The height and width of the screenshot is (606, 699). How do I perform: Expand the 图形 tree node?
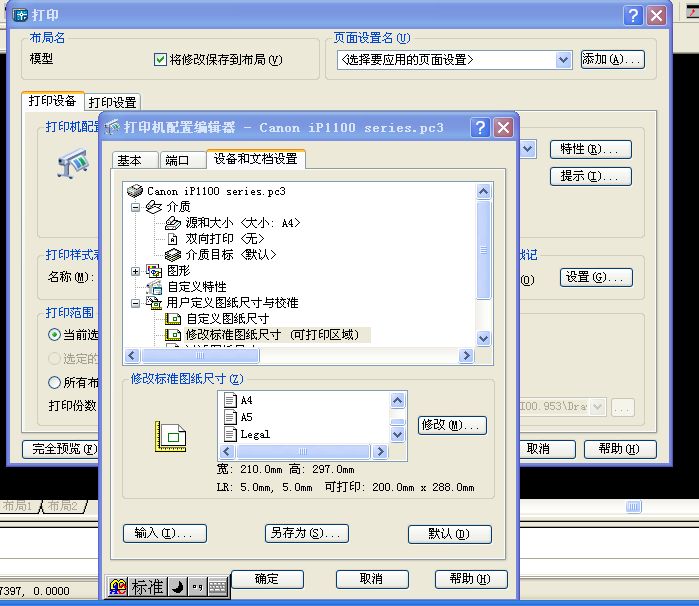coord(136,271)
